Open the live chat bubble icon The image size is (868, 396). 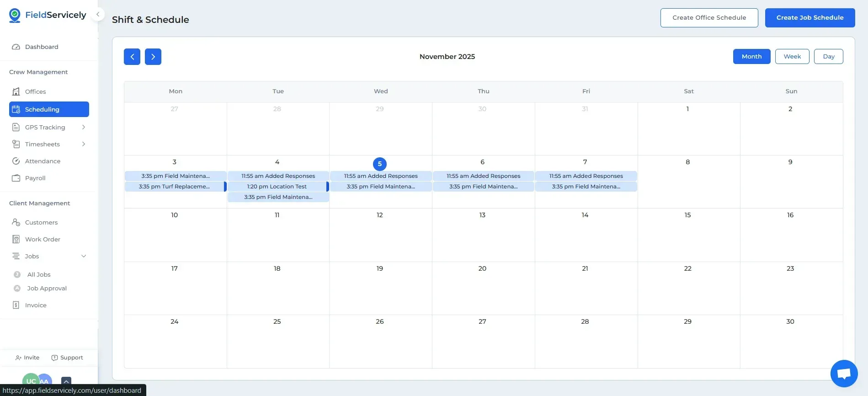[844, 373]
